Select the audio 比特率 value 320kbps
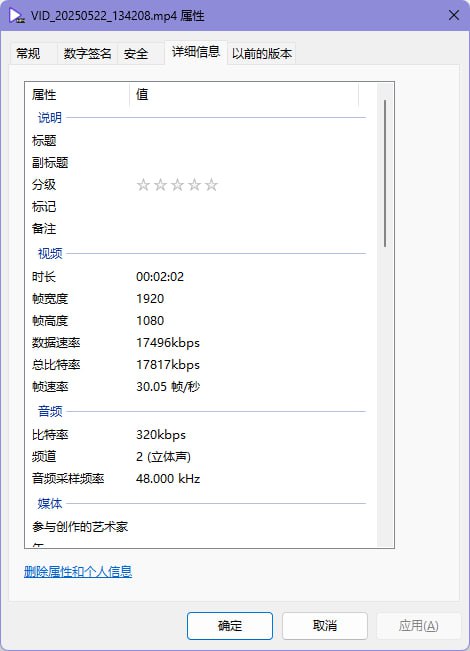The width and height of the screenshot is (470, 651). [x=161, y=435]
